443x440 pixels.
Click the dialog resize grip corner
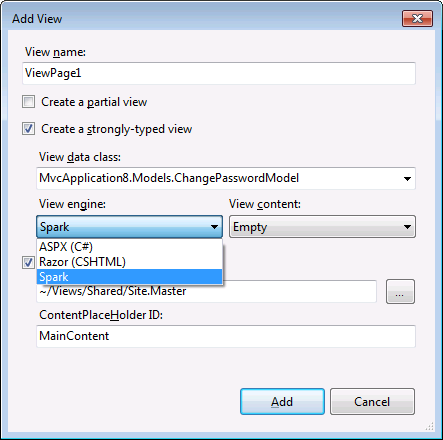pyautogui.click(x=430, y=426)
